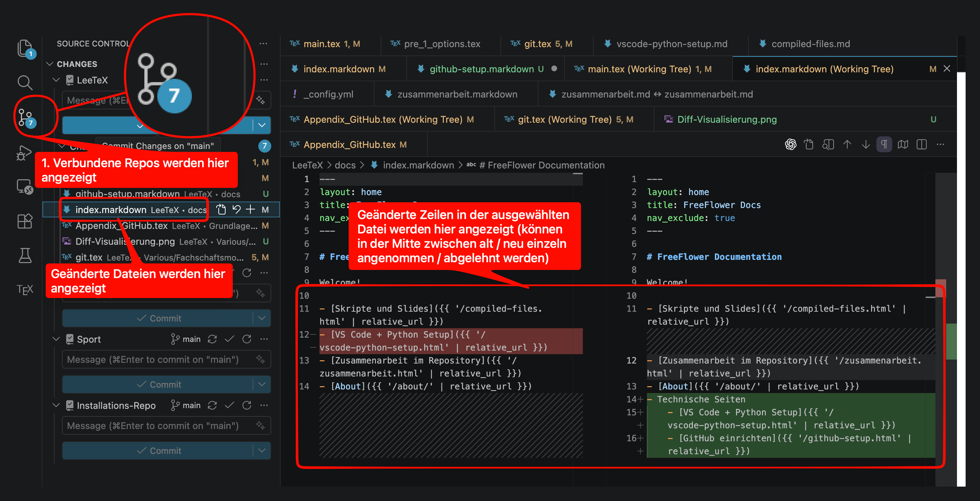Open Run and Debug view

click(24, 153)
